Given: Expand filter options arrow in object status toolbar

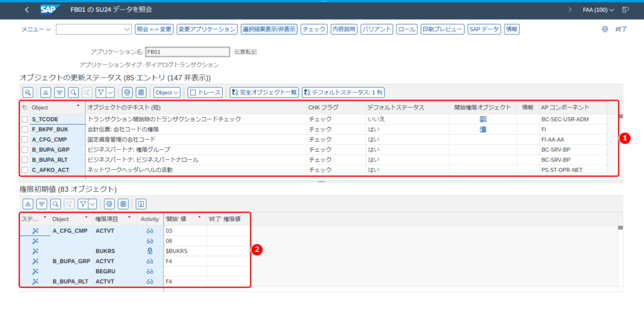Looking at the screenshot, I should [109, 93].
